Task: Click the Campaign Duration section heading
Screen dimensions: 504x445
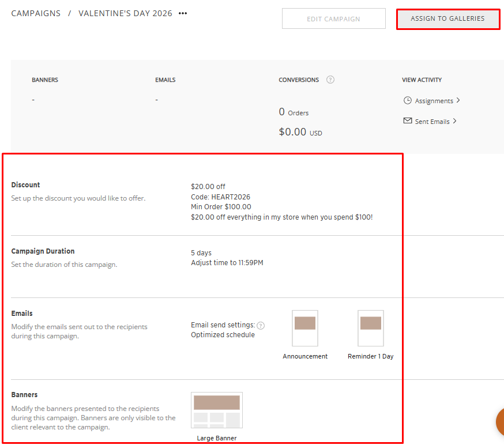Action: pyautogui.click(x=43, y=251)
